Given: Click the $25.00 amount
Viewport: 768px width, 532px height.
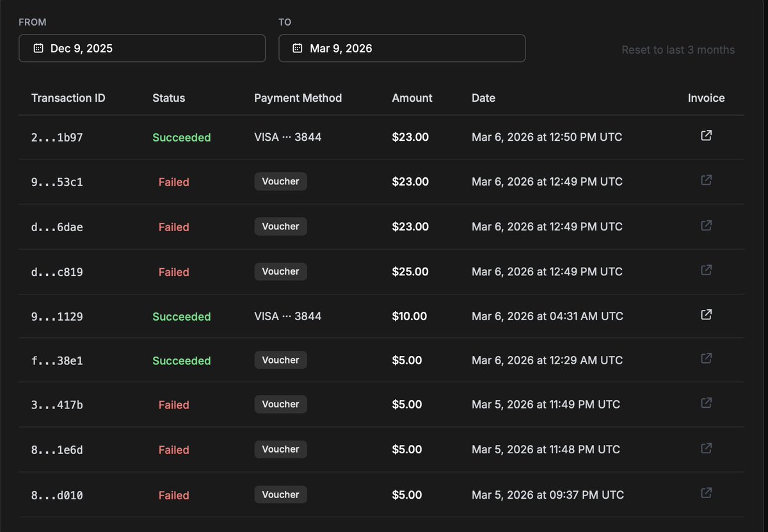Looking at the screenshot, I should [x=410, y=272].
